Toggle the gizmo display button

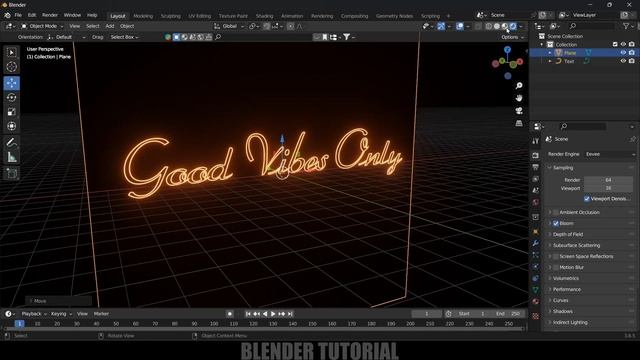pyautogui.click(x=441, y=26)
